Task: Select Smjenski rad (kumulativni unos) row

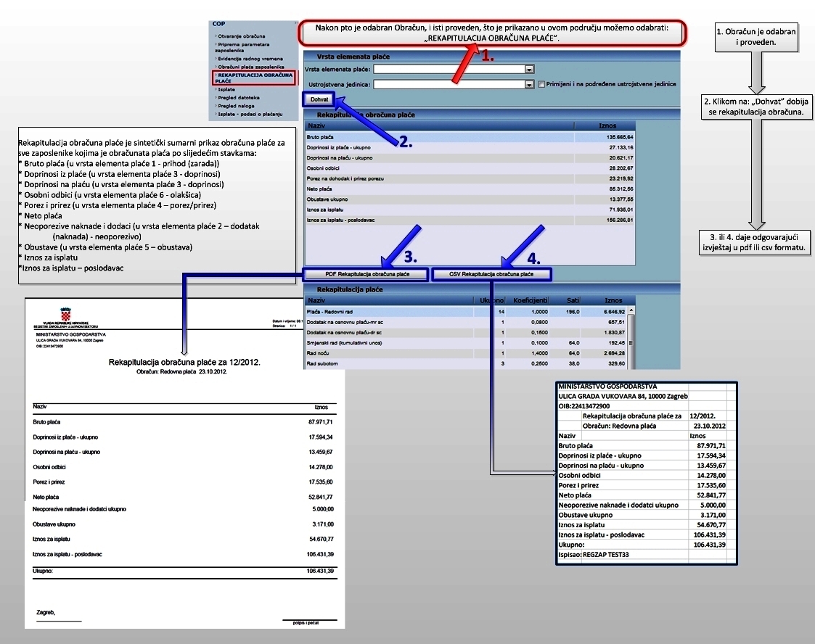Action: tap(466, 343)
